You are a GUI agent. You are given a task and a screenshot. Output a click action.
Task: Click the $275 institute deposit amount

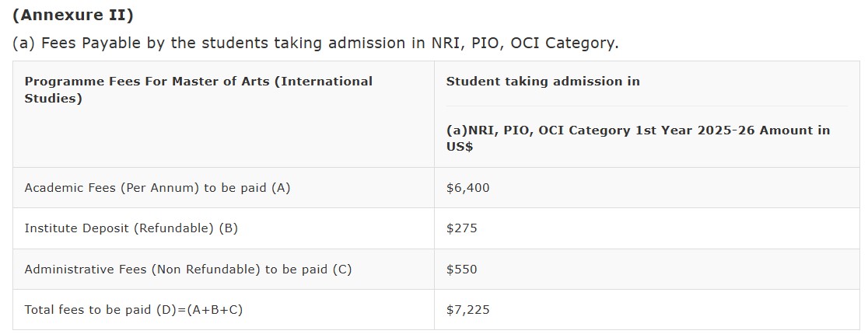point(462,228)
